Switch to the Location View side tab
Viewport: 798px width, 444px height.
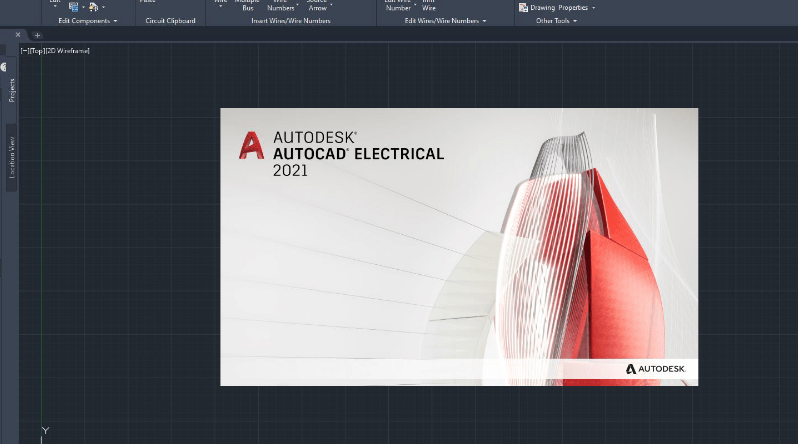click(12, 157)
